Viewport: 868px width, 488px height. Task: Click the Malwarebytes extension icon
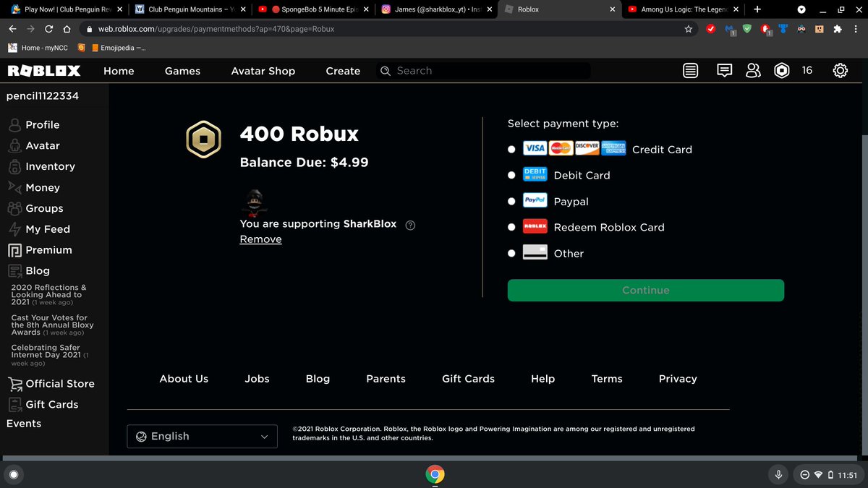coord(729,30)
